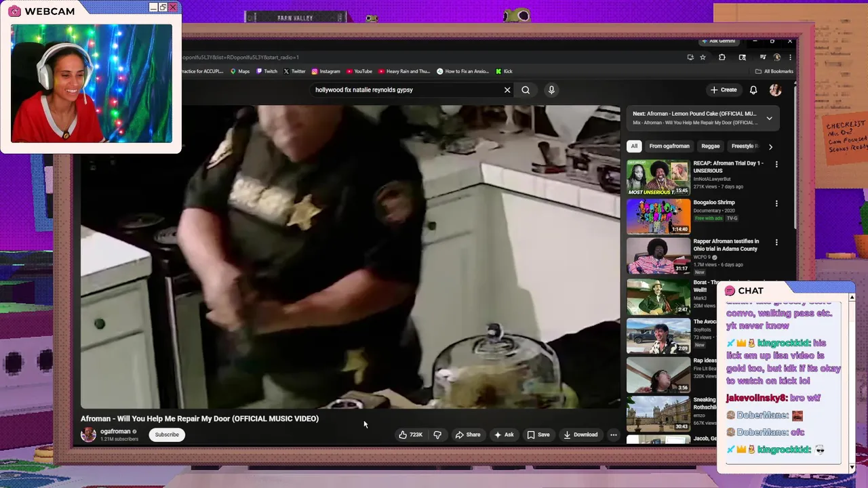Click the Create video button
Image resolution: width=868 pixels, height=488 pixels.
(x=724, y=89)
